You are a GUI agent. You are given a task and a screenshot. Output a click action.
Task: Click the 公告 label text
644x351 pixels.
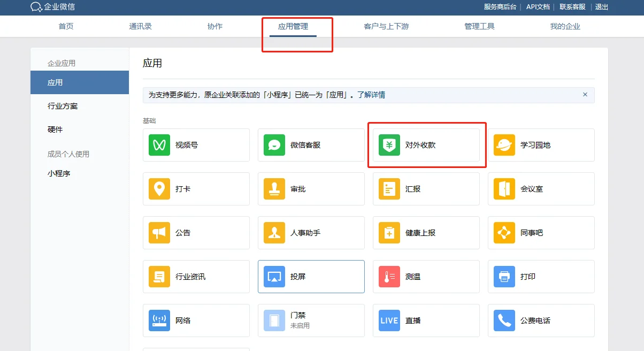tap(183, 233)
